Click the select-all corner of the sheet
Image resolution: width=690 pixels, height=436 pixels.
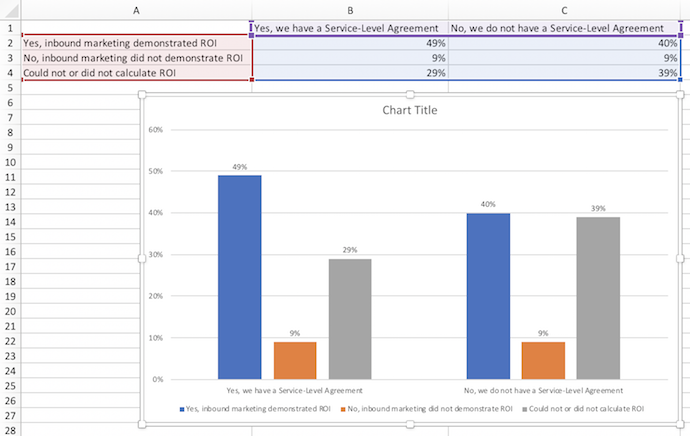coord(9,10)
